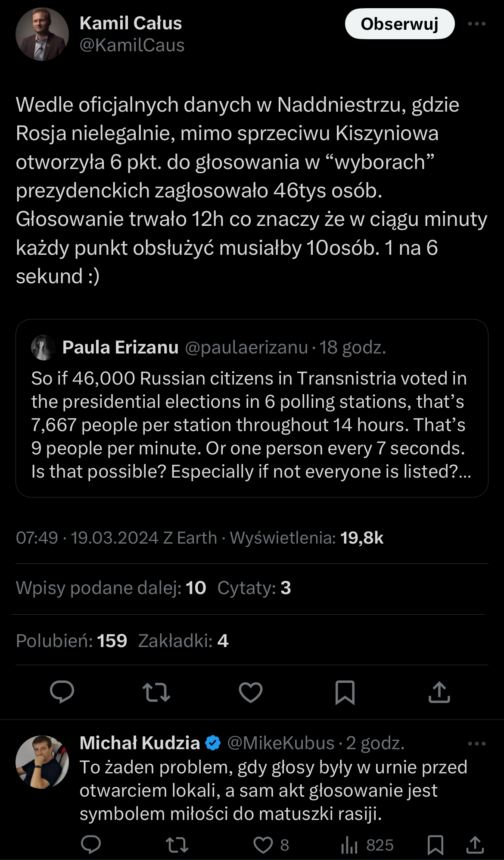Reply to Michał Kudzia's comment
The image size is (504, 860).
click(x=91, y=845)
